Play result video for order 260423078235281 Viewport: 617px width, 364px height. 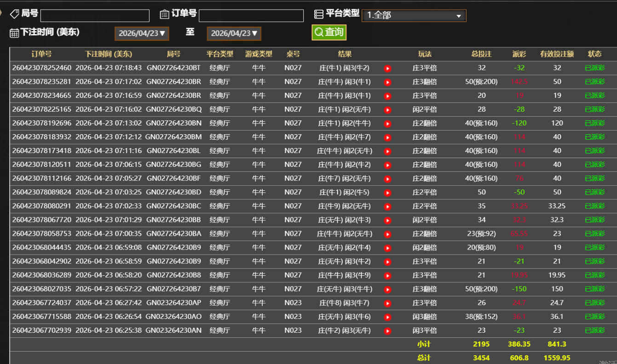click(387, 82)
